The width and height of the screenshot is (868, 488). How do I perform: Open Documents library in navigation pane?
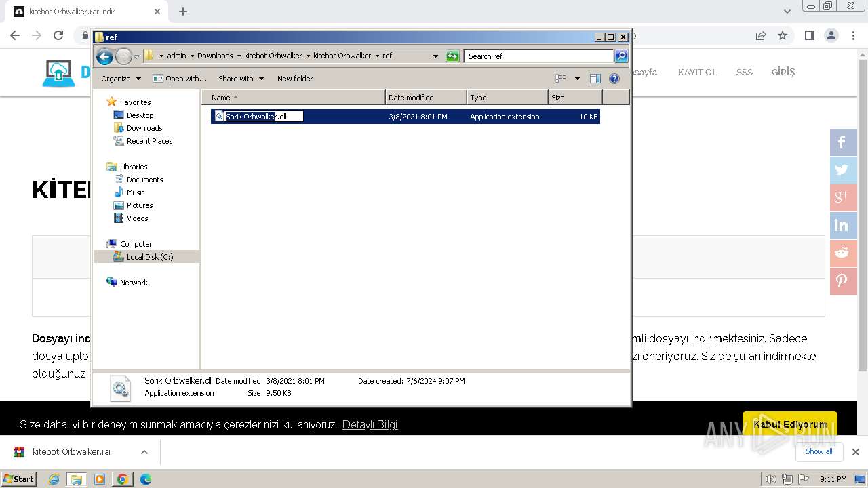coord(144,180)
